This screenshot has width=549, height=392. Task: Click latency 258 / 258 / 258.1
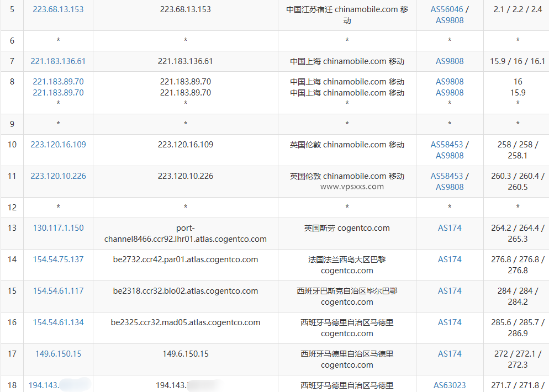(518, 150)
